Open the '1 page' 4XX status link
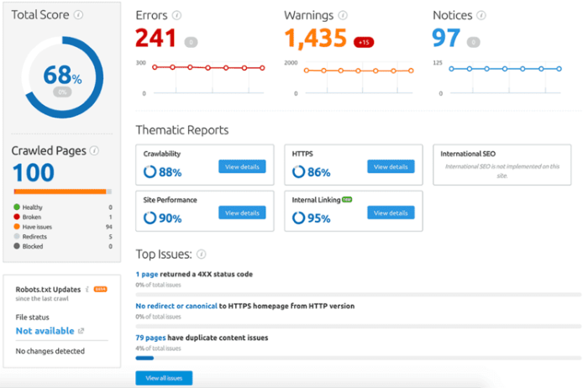Image resolution: width=588 pixels, height=388 pixels. point(147,274)
